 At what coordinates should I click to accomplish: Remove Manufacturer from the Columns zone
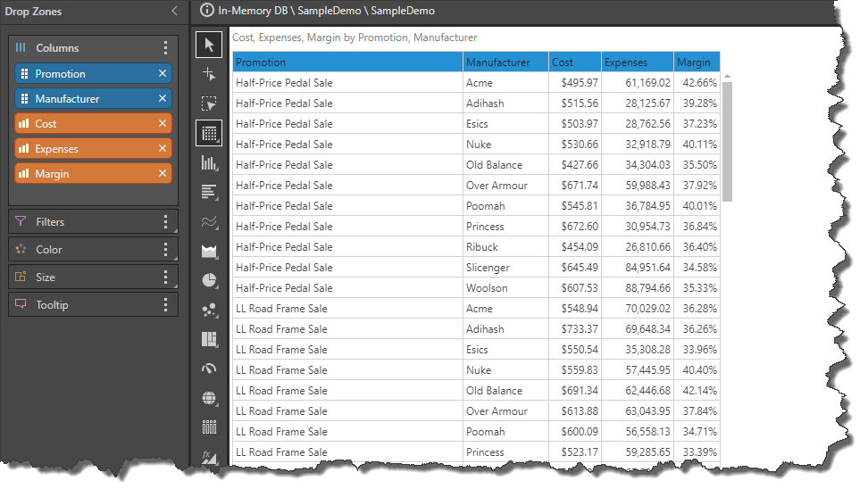pos(163,99)
